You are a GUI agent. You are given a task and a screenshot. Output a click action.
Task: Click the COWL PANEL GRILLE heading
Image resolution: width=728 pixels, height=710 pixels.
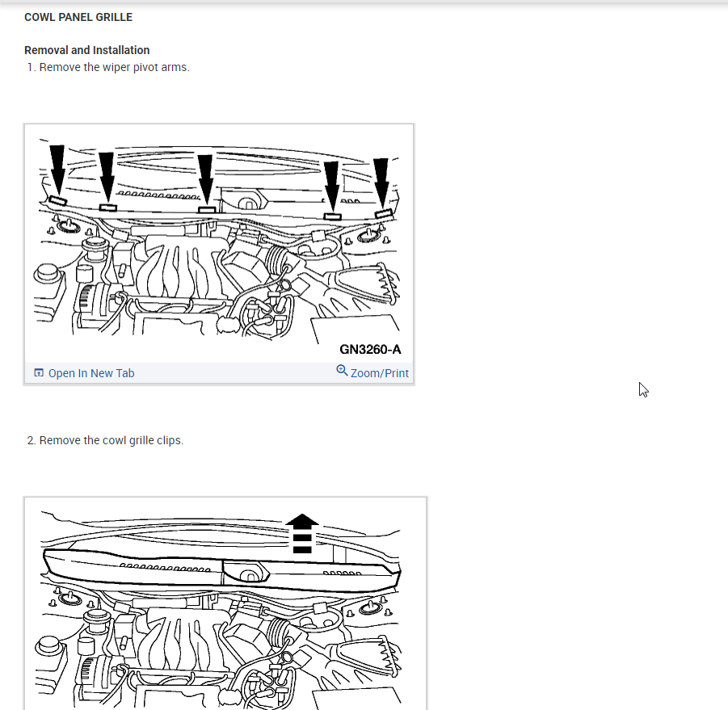pyautogui.click(x=78, y=17)
